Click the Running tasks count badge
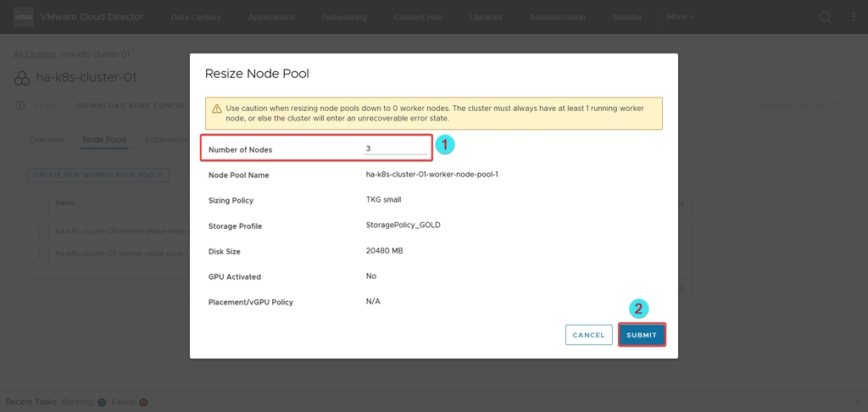 (x=102, y=402)
